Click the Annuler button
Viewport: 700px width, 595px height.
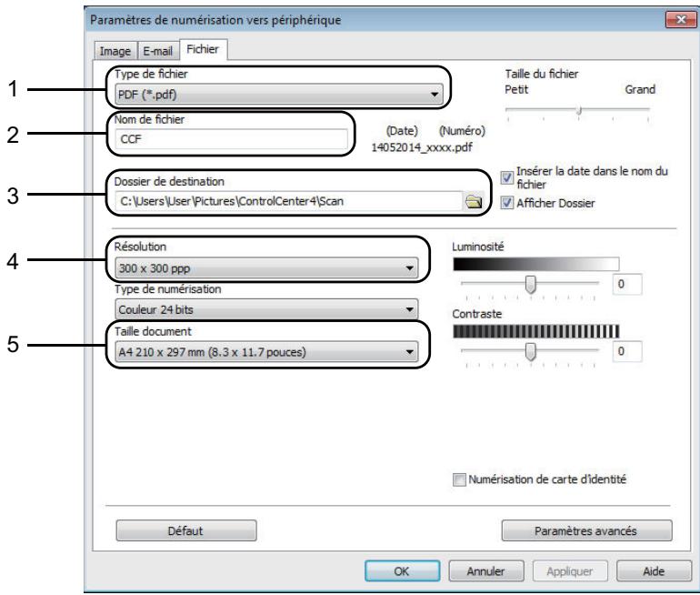486,570
